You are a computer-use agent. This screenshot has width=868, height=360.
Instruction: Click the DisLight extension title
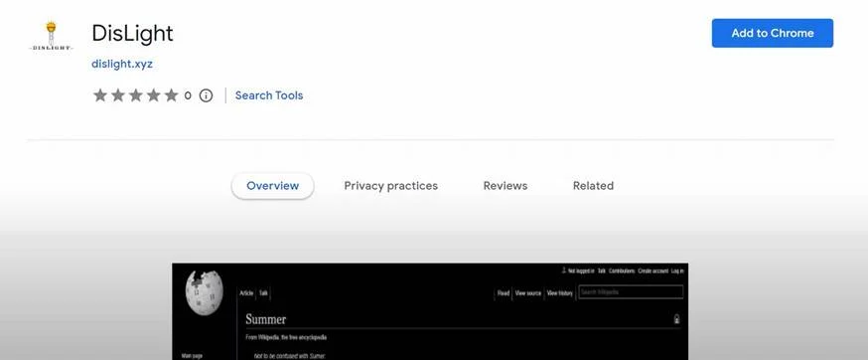pyautogui.click(x=132, y=33)
